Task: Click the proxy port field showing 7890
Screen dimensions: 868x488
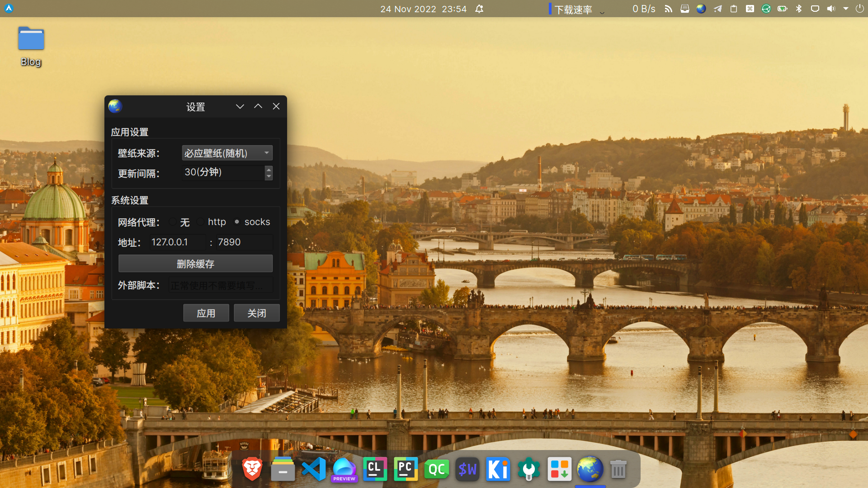Action: click(244, 242)
